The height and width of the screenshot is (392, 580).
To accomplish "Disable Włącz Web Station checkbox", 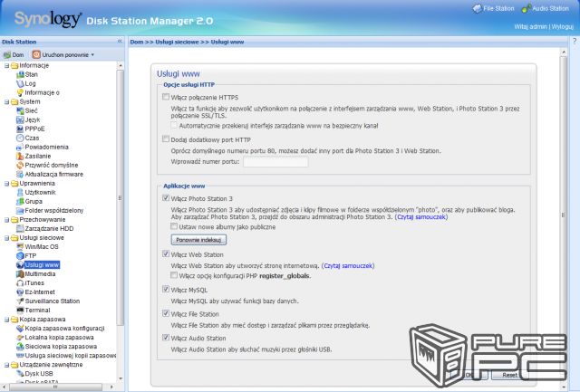I will [x=166, y=254].
